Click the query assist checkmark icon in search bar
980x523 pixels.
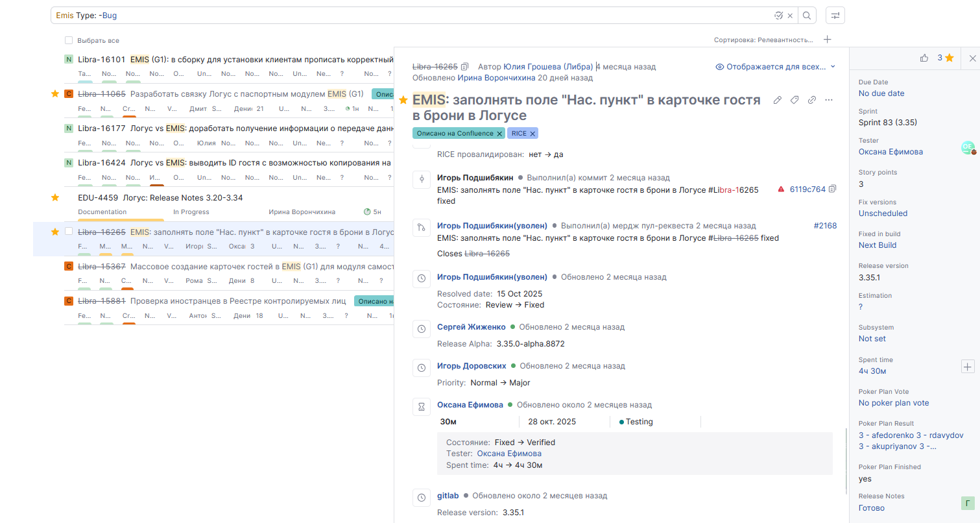(779, 16)
